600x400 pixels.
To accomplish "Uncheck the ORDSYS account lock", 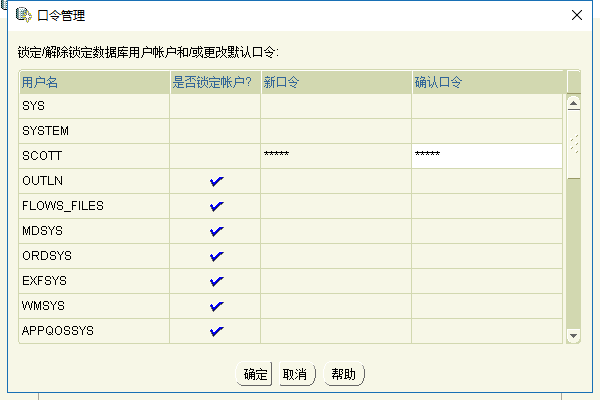I will tap(216, 256).
